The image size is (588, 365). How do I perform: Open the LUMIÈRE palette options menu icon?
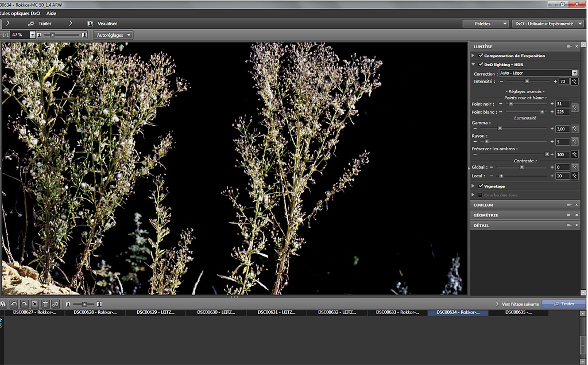(569, 46)
